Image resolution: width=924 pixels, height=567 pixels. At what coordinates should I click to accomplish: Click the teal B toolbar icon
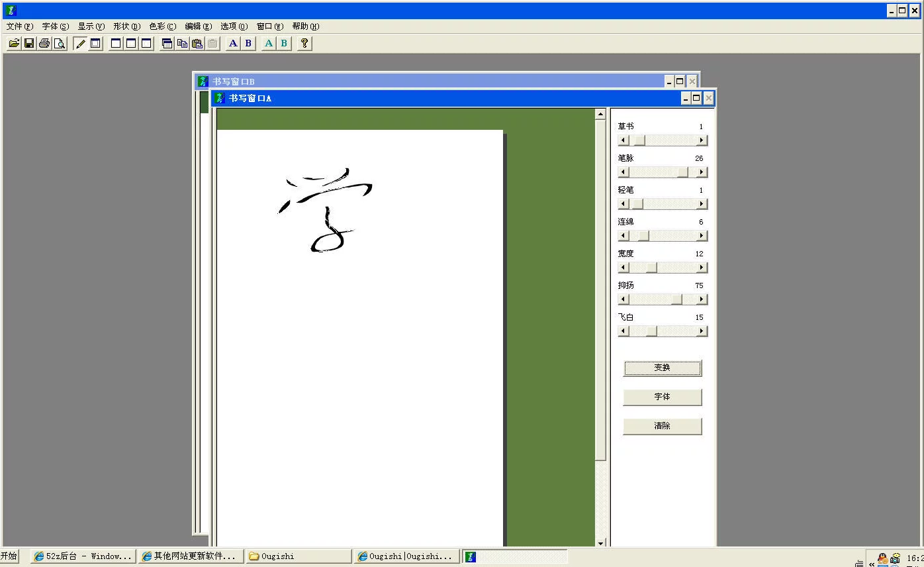point(284,43)
